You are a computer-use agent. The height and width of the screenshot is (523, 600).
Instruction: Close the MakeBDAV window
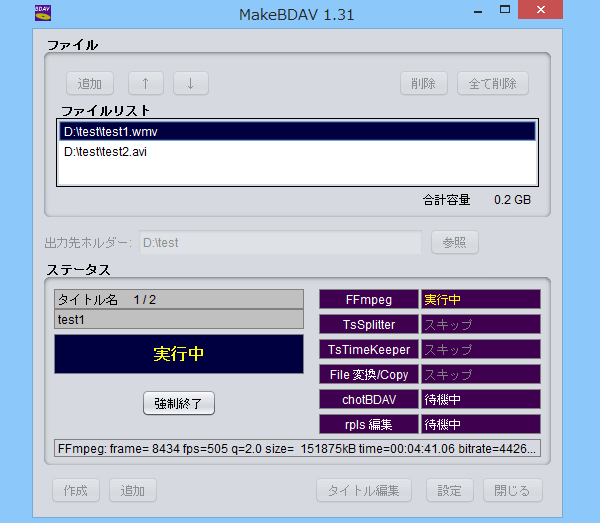[x=540, y=10]
